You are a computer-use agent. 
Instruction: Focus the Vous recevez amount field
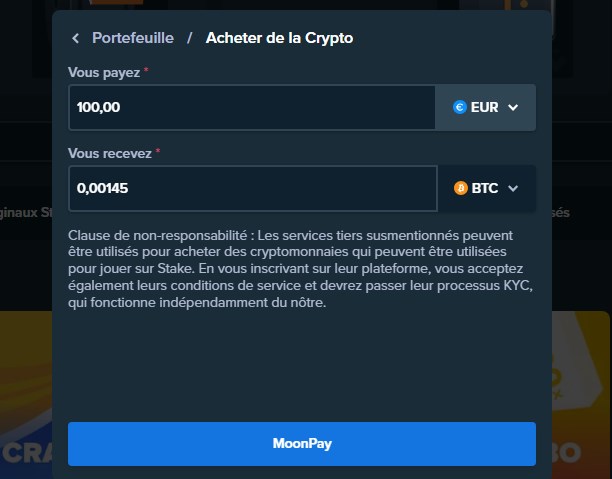click(252, 188)
